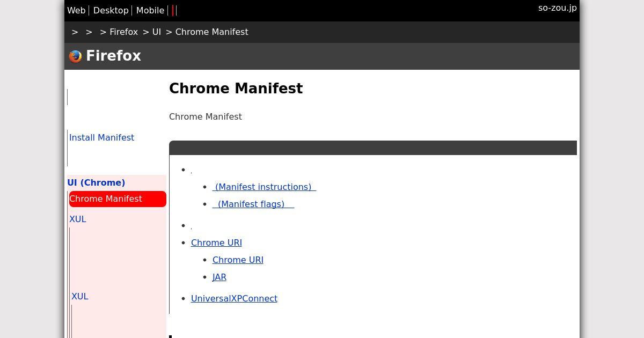Click the Firefox heading text
Image resolution: width=644 pixels, height=338 pixels.
point(113,56)
